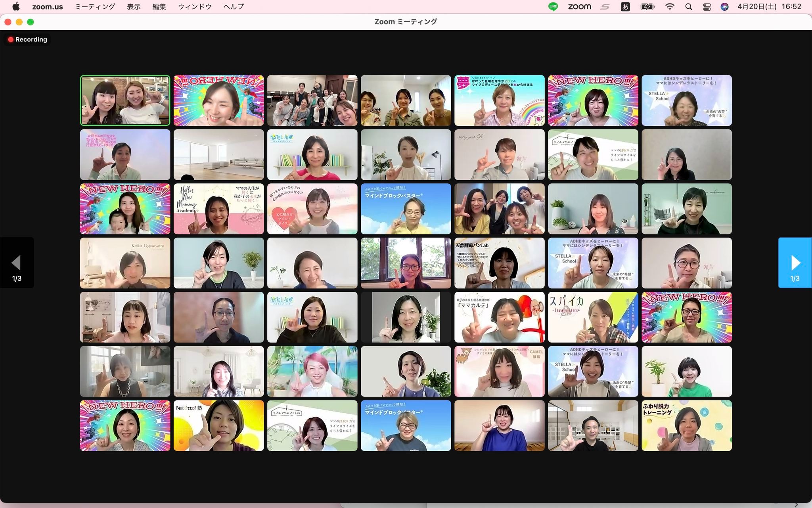Open the Apple menu
The image size is (812, 508).
coord(16,7)
